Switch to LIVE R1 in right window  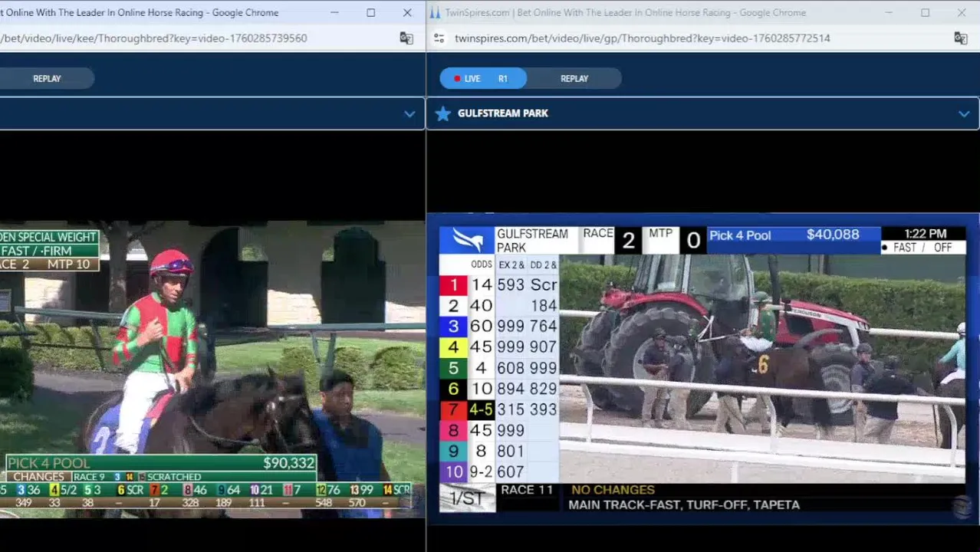pos(483,78)
